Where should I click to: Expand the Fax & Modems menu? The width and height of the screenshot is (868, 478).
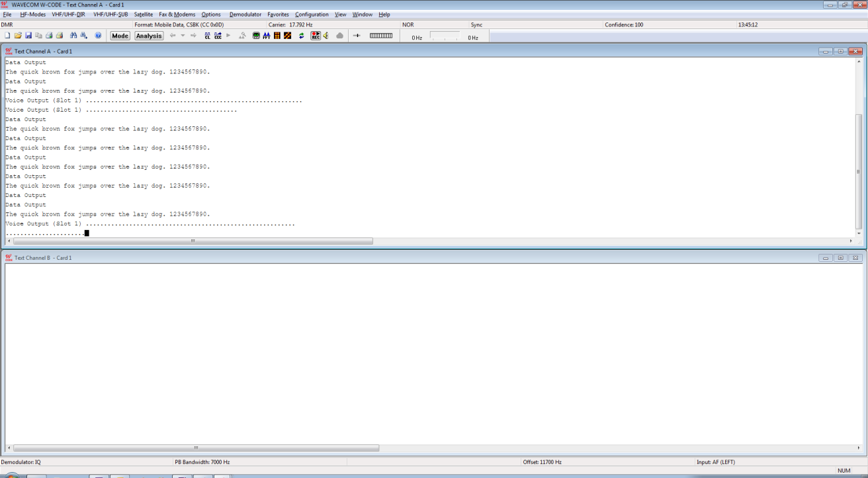click(x=177, y=15)
